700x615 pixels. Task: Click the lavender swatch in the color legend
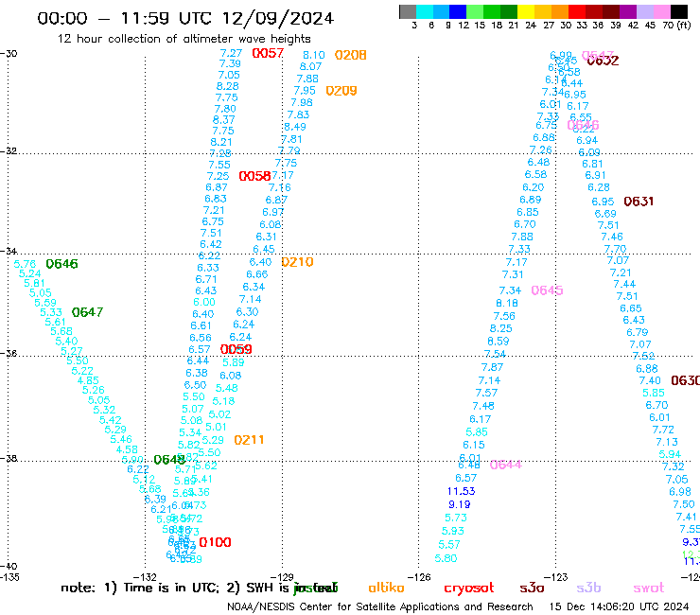[x=645, y=11]
